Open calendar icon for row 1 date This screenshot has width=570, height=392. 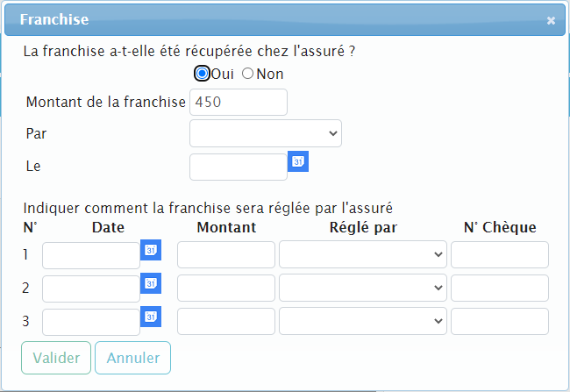click(151, 251)
